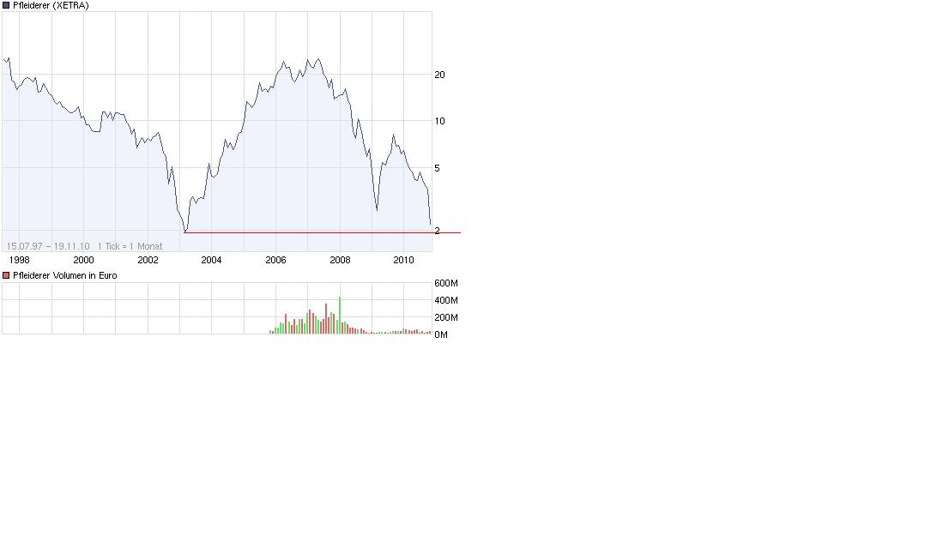Click the 200M volume axis label
Viewport: 925px width, 560px height.
pyautogui.click(x=446, y=317)
